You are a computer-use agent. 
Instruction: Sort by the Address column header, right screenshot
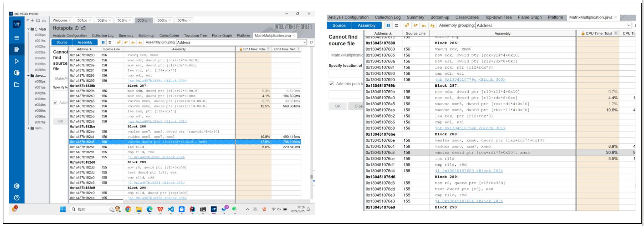click(383, 33)
